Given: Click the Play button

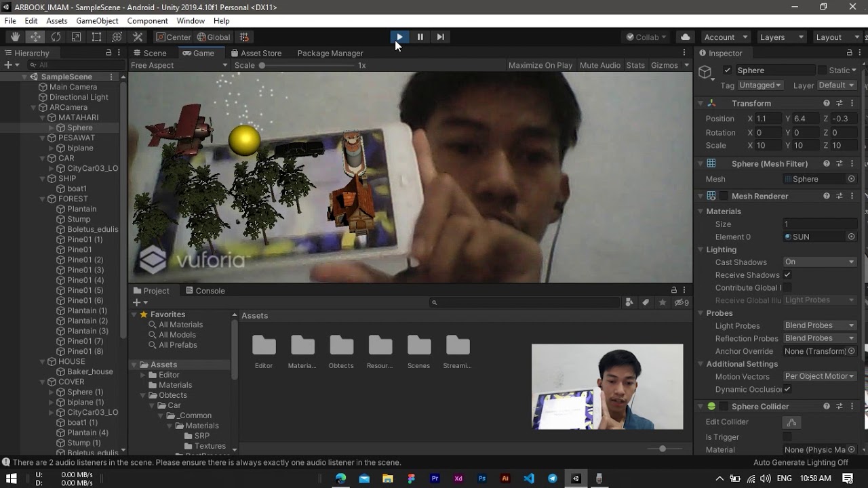Looking at the screenshot, I should click(x=399, y=37).
